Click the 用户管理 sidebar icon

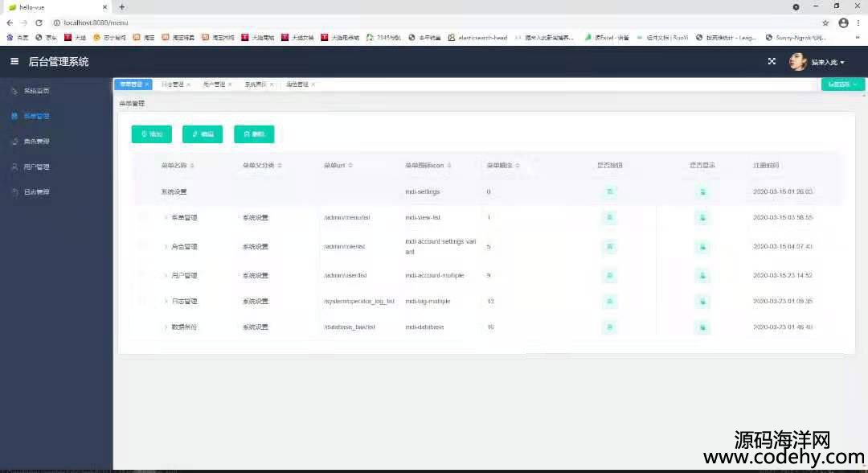click(x=14, y=167)
